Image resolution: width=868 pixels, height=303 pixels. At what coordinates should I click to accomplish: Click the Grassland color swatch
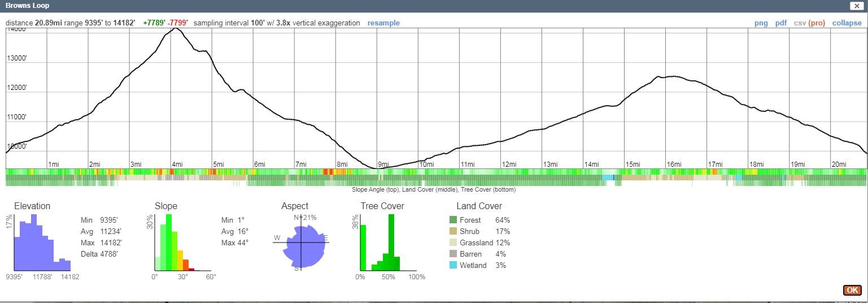(x=453, y=243)
